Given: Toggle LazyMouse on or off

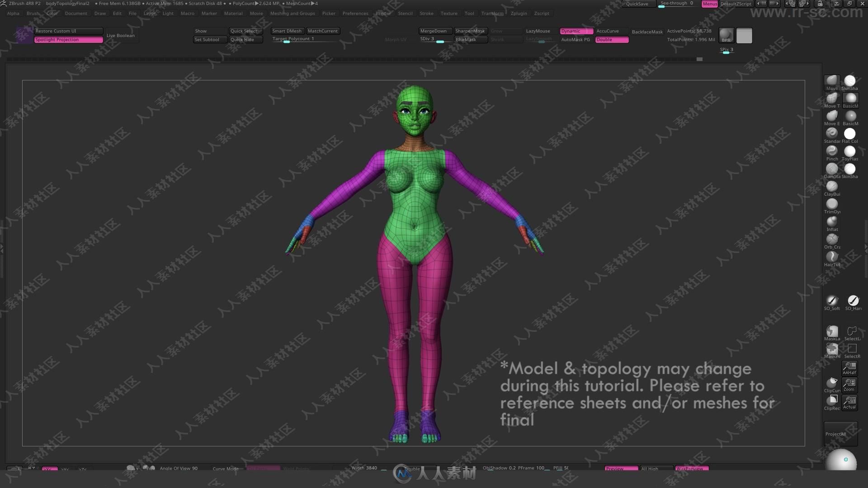Looking at the screenshot, I should [538, 31].
